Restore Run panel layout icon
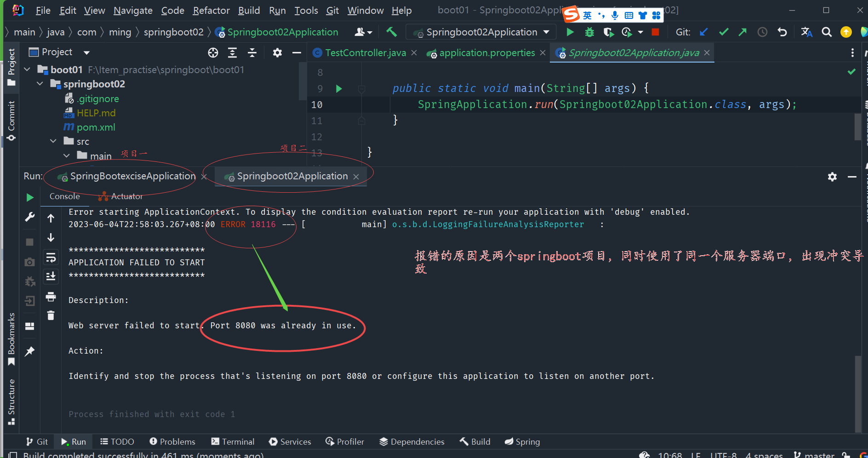The image size is (868, 458). click(x=30, y=326)
